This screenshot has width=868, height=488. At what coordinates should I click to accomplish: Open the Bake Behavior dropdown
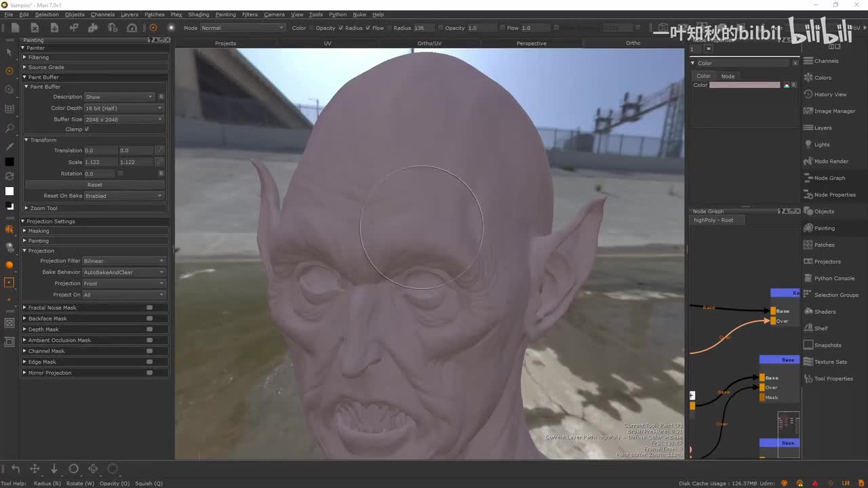pyautogui.click(x=124, y=272)
